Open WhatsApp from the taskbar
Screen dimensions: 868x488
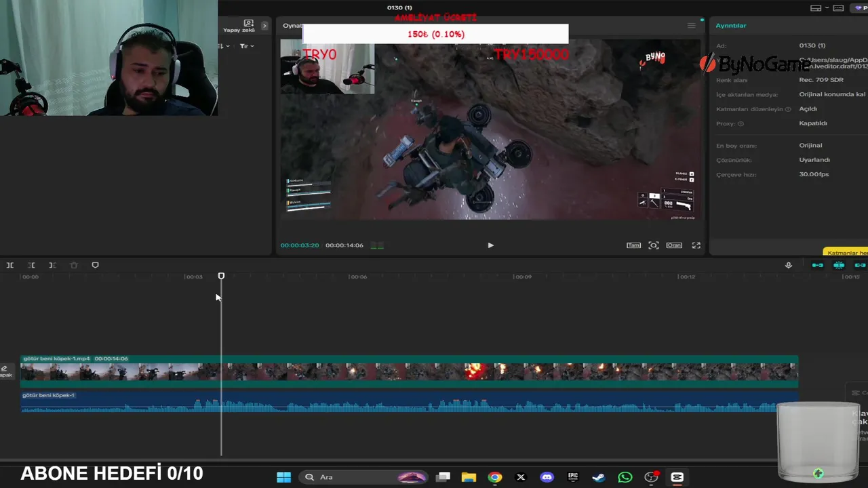pyautogui.click(x=625, y=477)
